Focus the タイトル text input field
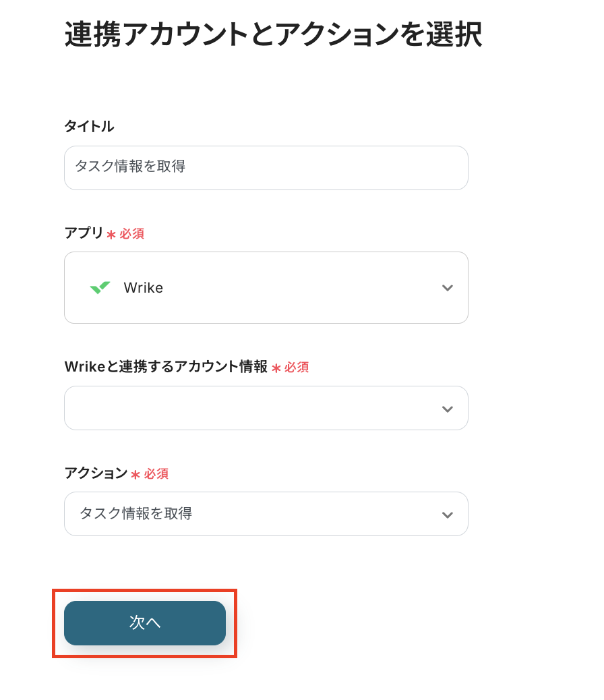The image size is (604, 700). [x=266, y=168]
